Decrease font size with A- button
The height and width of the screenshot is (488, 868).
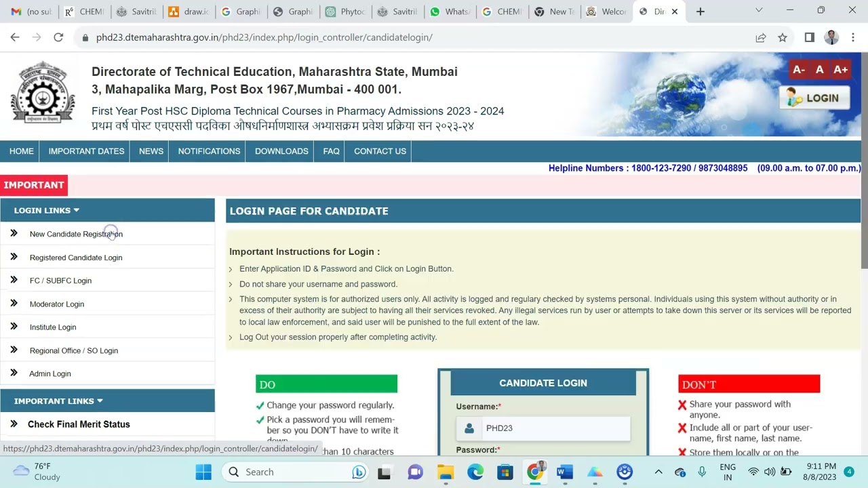(x=799, y=69)
